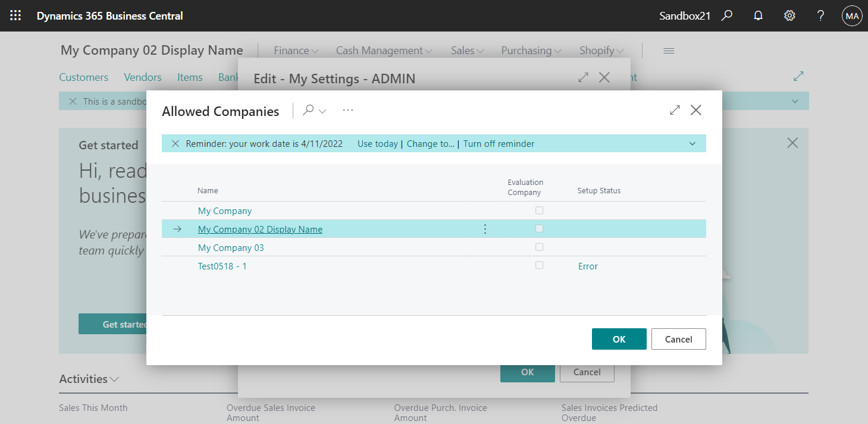This screenshot has width=868, height=424.
Task: Click the Use today link
Action: (378, 144)
